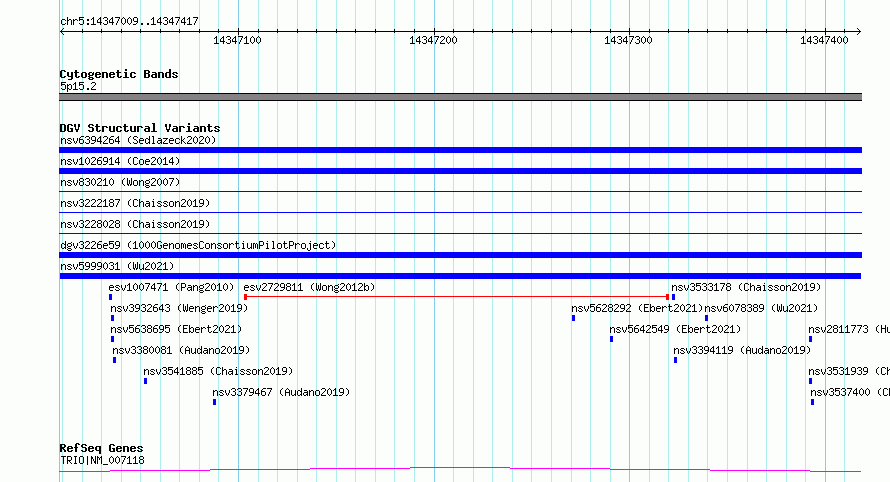Click the 14347300 ruler position label

tap(628, 40)
